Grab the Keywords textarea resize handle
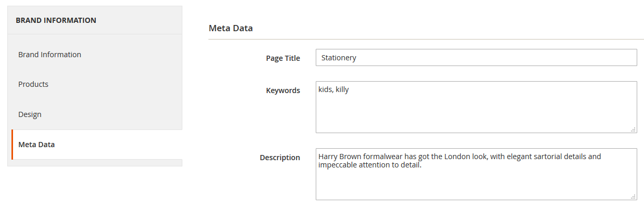 [x=634, y=129]
